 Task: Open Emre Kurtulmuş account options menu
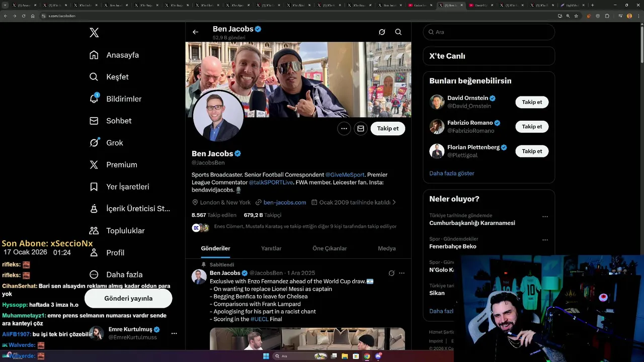[x=174, y=333]
